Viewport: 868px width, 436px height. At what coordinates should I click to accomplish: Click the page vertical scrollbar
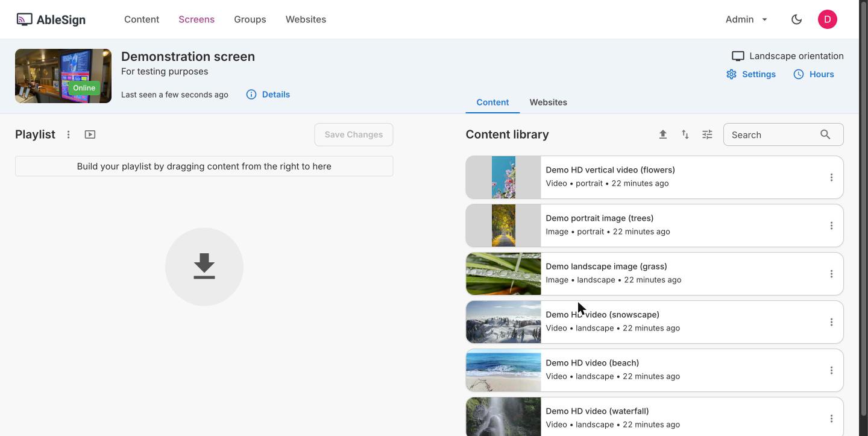[x=863, y=207]
